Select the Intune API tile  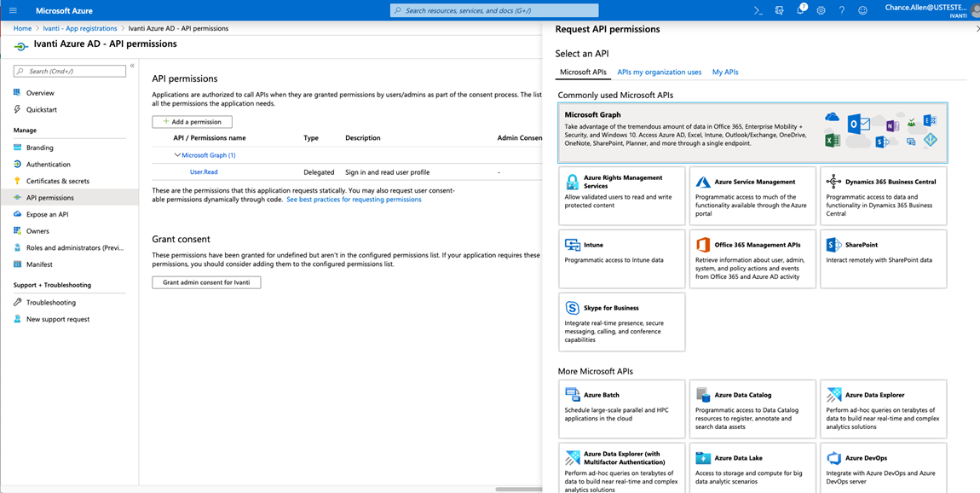tap(621, 258)
